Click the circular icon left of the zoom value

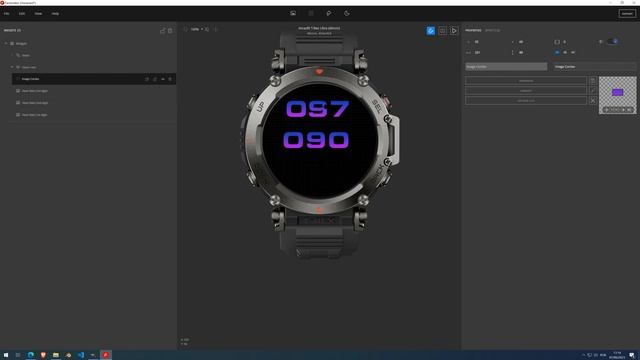pyautogui.click(x=185, y=29)
